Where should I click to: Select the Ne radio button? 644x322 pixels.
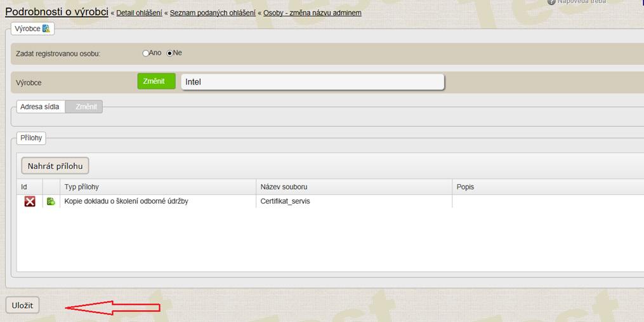pyautogui.click(x=169, y=53)
